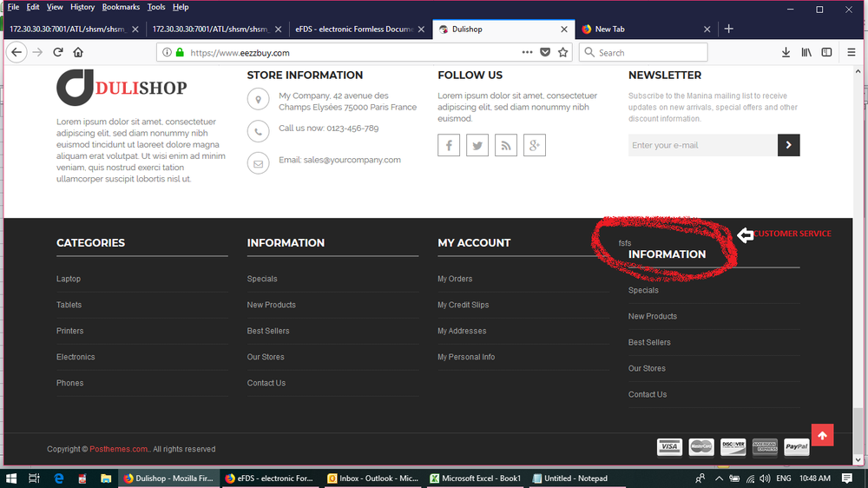This screenshot has height=488, width=868.
Task: Click the RSS feed social icon
Action: point(506,145)
